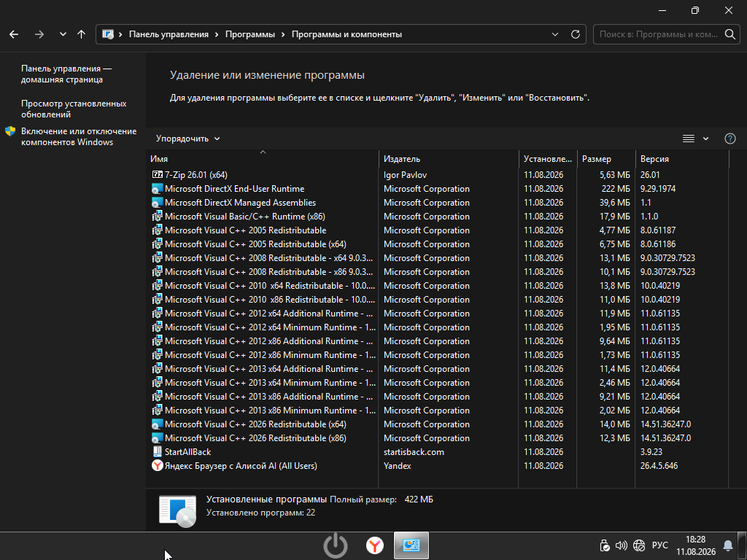Select Microsoft DirectX Managed Assemblies icon
The width and height of the screenshot is (747, 560).
coord(158,203)
